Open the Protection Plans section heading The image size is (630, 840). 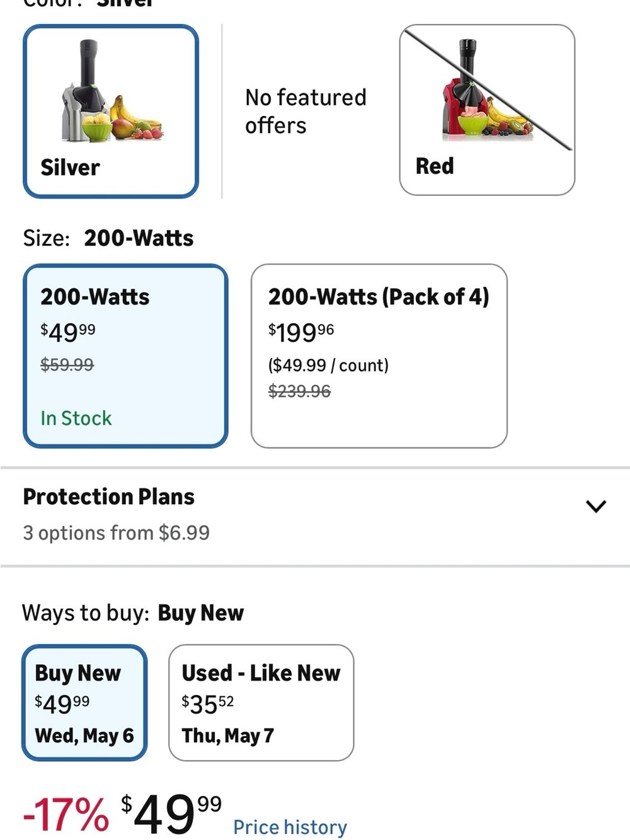point(108,497)
